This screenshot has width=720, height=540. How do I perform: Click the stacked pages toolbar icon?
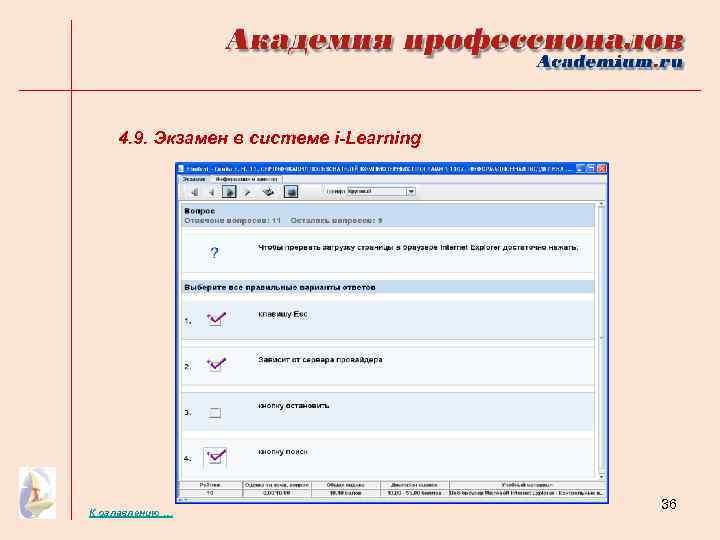[x=268, y=192]
